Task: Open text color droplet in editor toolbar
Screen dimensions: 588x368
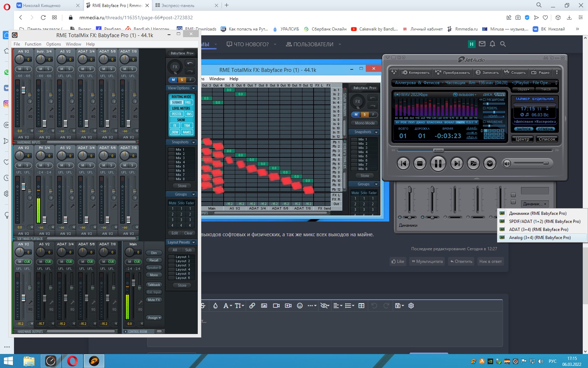Action: 215,306
